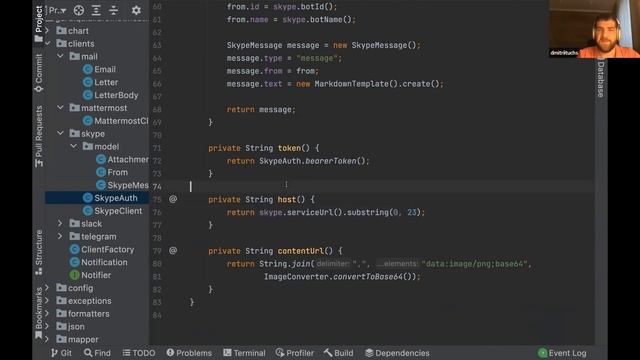Open the Build tool window
Viewport: 640px width, 360px height.
pos(338,353)
